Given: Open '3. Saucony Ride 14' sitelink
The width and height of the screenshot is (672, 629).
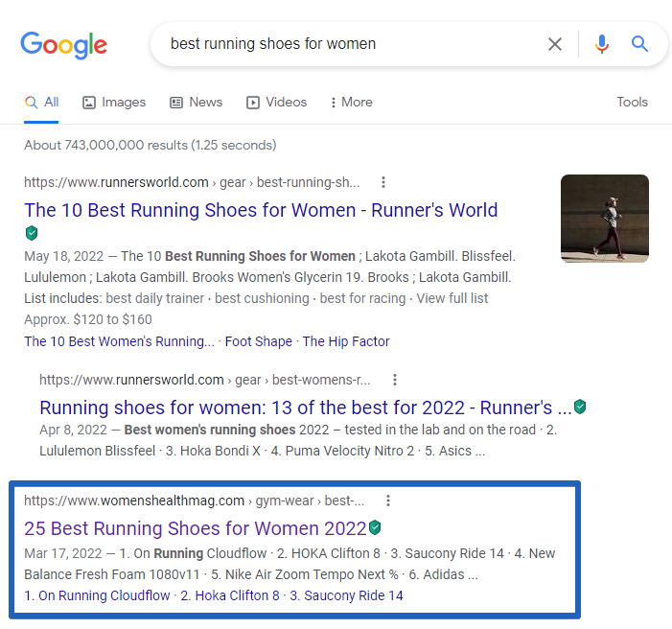Looking at the screenshot, I should pyautogui.click(x=346, y=595).
